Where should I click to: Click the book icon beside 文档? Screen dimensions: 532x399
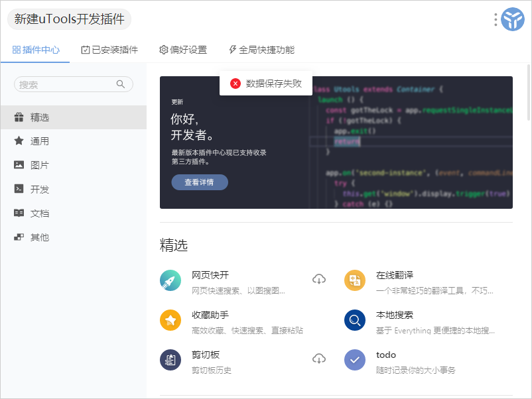coord(19,213)
